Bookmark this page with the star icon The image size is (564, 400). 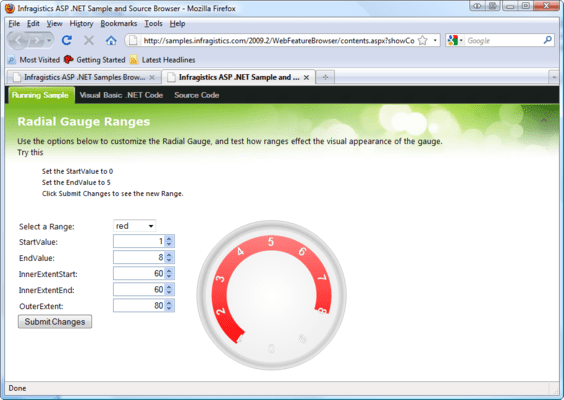click(423, 40)
